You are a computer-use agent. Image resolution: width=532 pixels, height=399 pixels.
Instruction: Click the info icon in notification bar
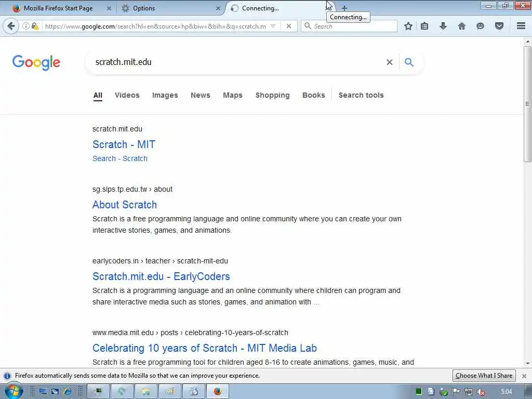click(x=7, y=376)
